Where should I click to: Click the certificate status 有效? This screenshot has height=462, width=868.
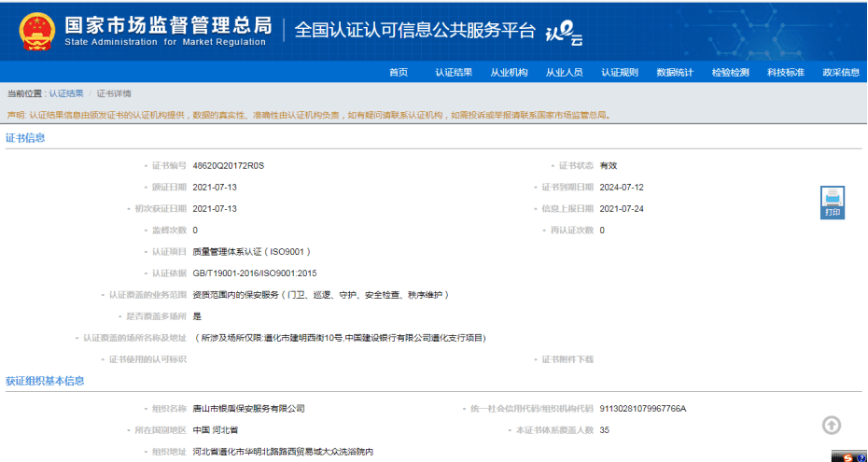(609, 165)
